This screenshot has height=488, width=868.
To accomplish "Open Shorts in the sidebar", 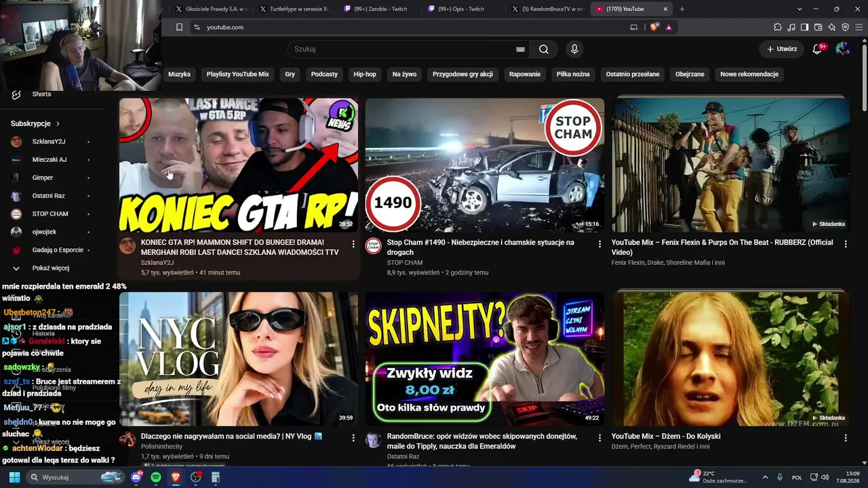I will 41,94.
